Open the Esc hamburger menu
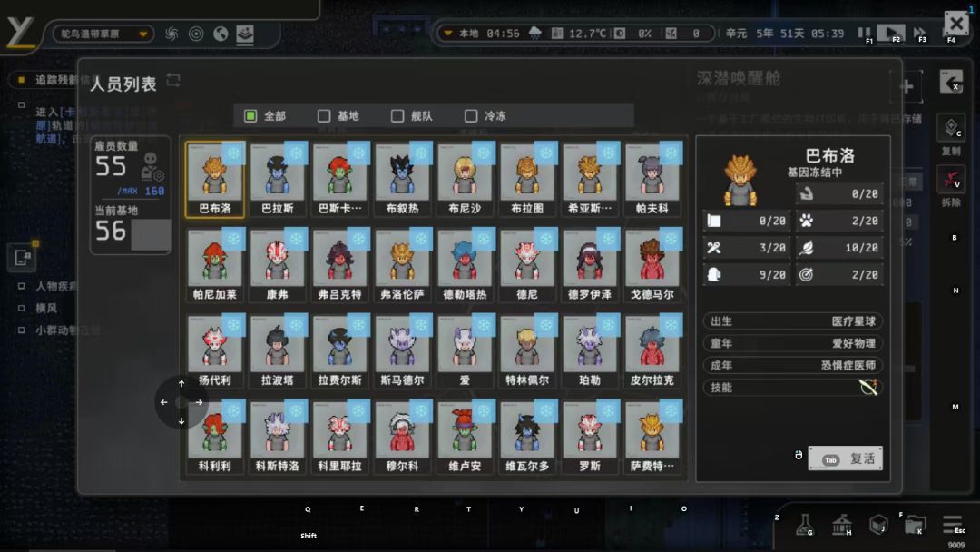The height and width of the screenshot is (552, 980). click(953, 524)
